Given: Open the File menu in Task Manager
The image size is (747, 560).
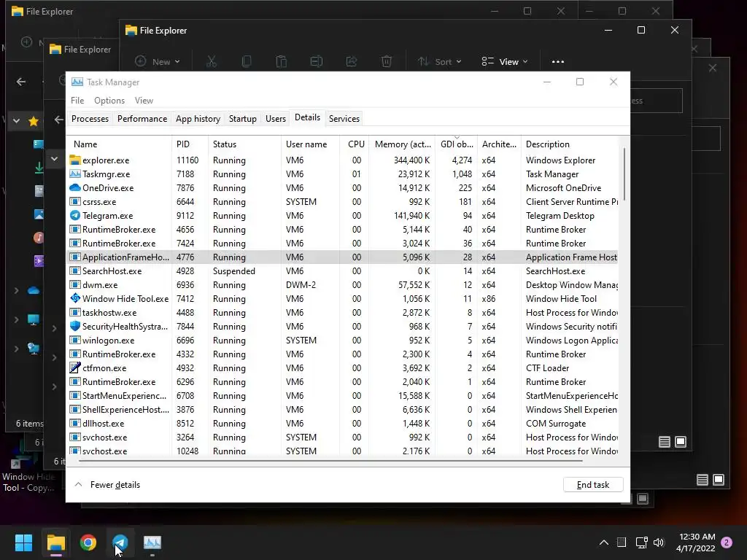Looking at the screenshot, I should pos(77,101).
